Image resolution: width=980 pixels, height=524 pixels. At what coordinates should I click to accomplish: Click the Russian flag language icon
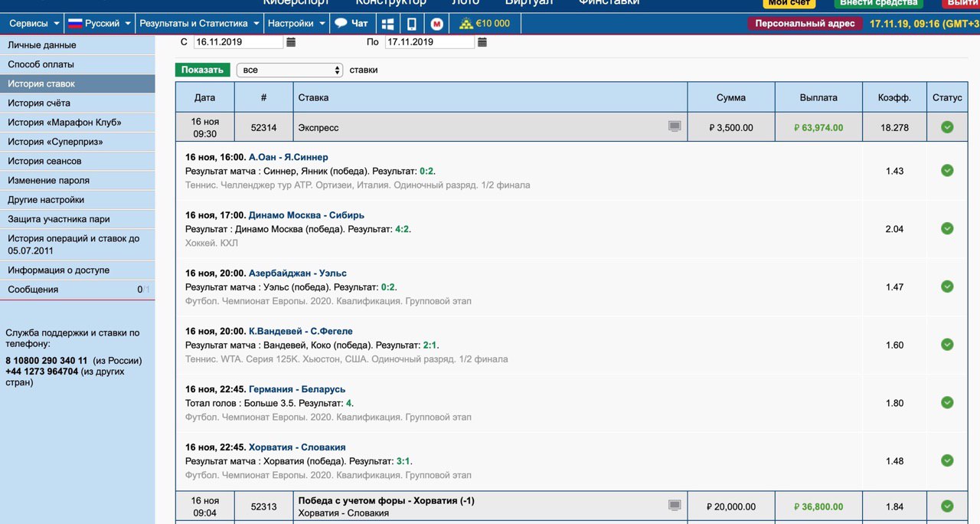(x=75, y=24)
